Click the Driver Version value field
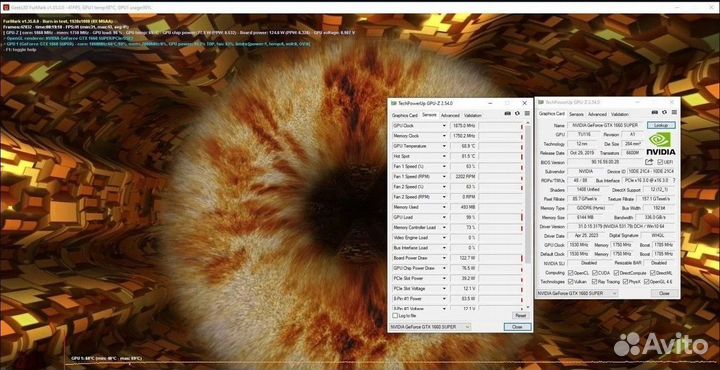 [x=622, y=226]
